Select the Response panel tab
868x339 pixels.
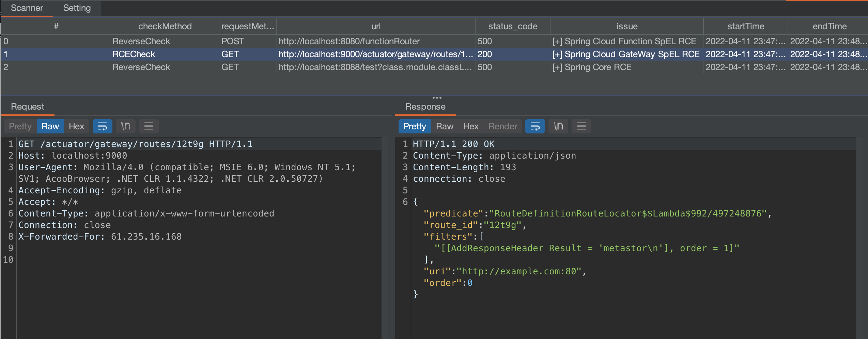coord(425,107)
